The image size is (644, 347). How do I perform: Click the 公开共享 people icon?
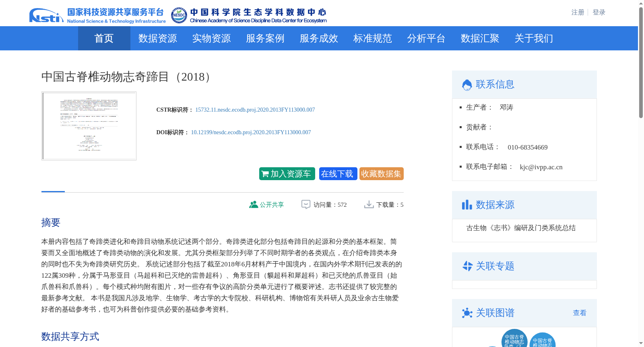pos(253,205)
